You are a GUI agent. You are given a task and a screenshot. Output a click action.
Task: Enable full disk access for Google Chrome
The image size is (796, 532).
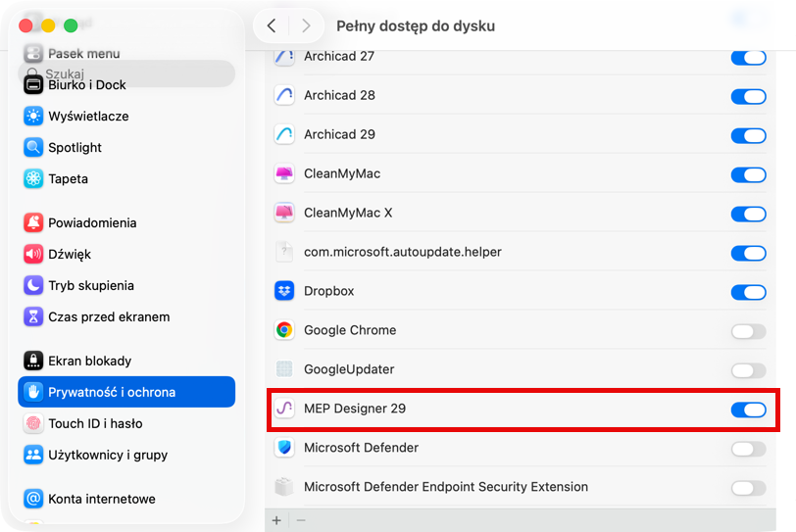pyautogui.click(x=748, y=332)
